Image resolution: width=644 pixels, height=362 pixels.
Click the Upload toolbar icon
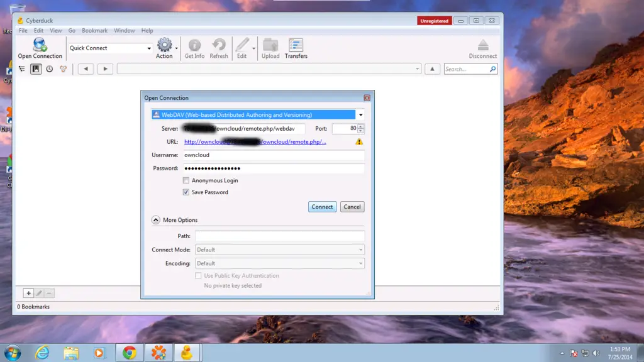(x=270, y=48)
